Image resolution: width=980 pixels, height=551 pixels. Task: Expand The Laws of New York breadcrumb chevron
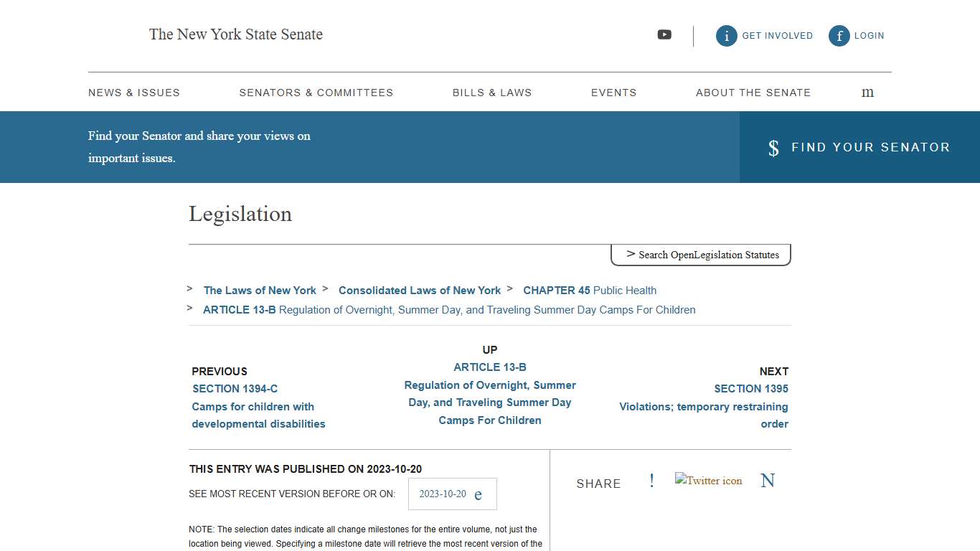189,289
